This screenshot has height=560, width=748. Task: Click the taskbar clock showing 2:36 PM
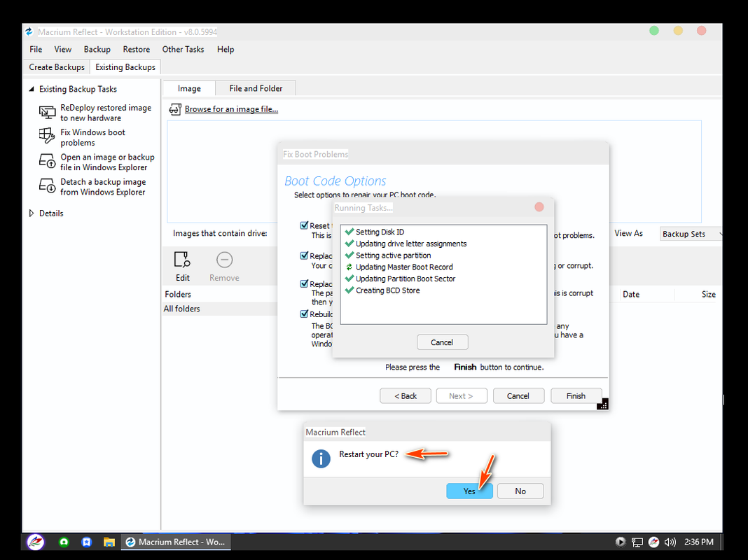(699, 542)
